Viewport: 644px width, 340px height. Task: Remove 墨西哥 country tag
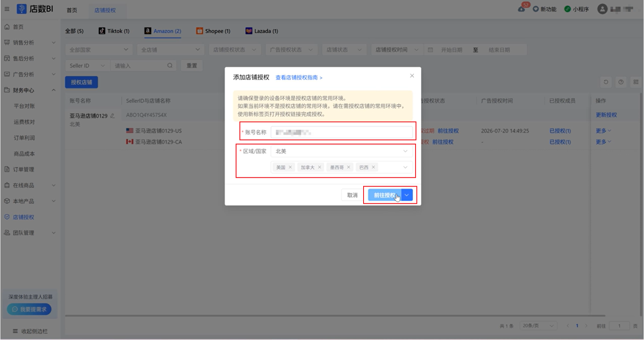pyautogui.click(x=348, y=167)
